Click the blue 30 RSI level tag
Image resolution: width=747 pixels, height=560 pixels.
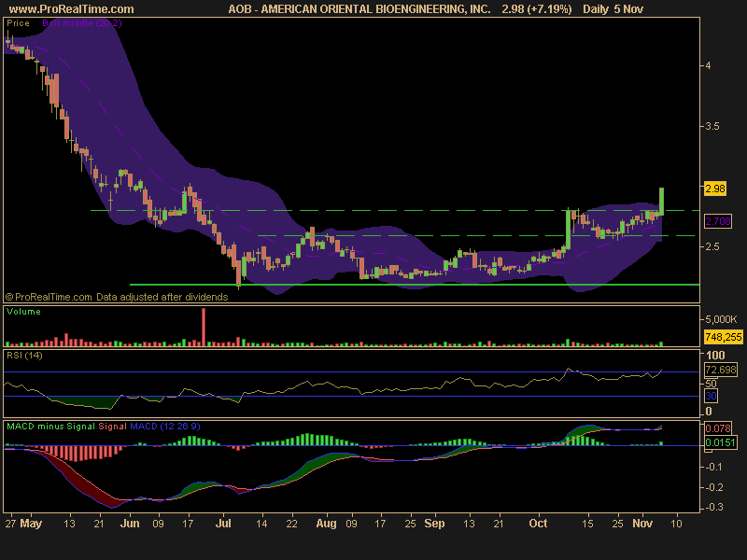click(x=711, y=396)
